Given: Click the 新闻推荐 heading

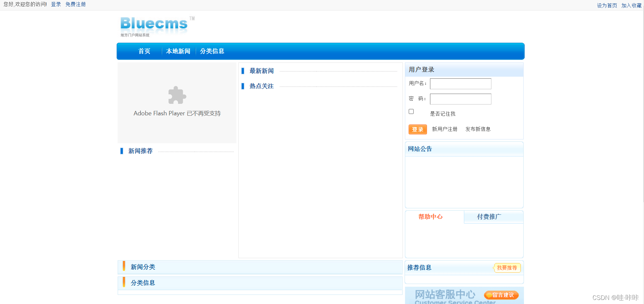Looking at the screenshot, I should [x=140, y=151].
